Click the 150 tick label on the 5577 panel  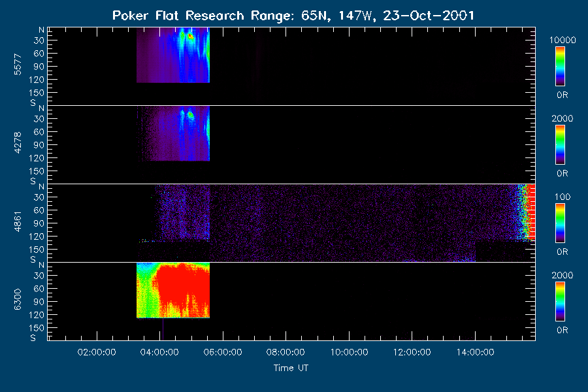(37, 93)
